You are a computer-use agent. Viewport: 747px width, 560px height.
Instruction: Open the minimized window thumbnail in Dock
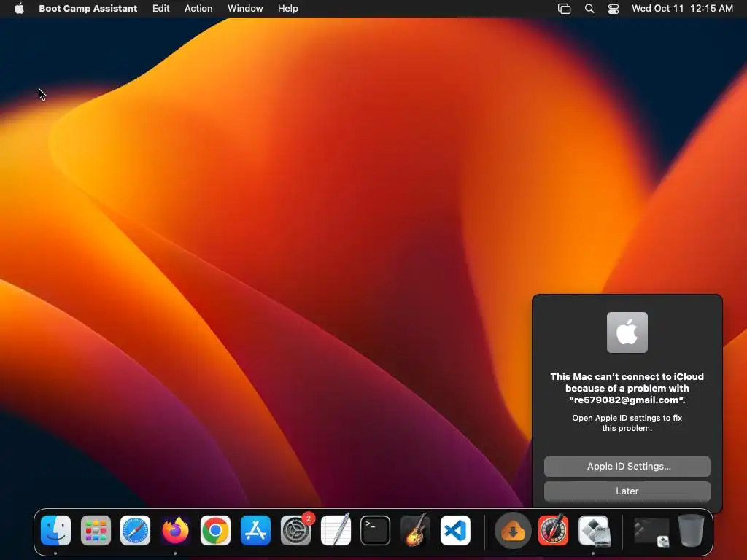(651, 532)
